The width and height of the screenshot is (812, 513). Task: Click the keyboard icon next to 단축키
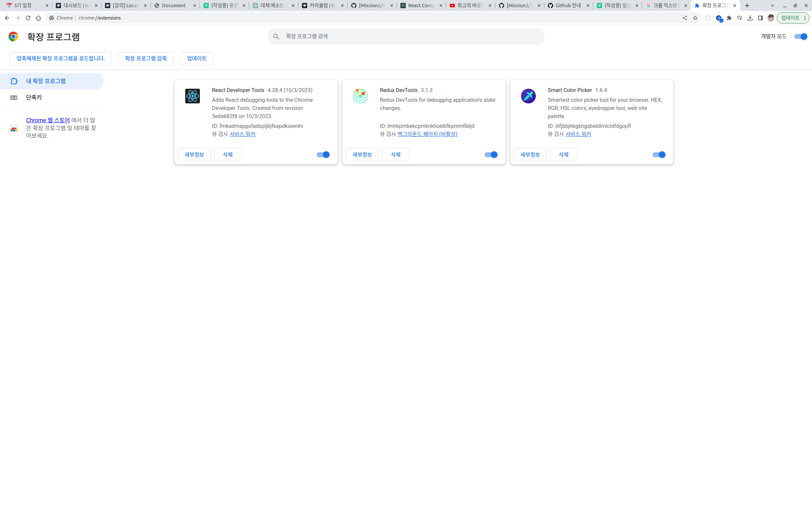tap(14, 98)
